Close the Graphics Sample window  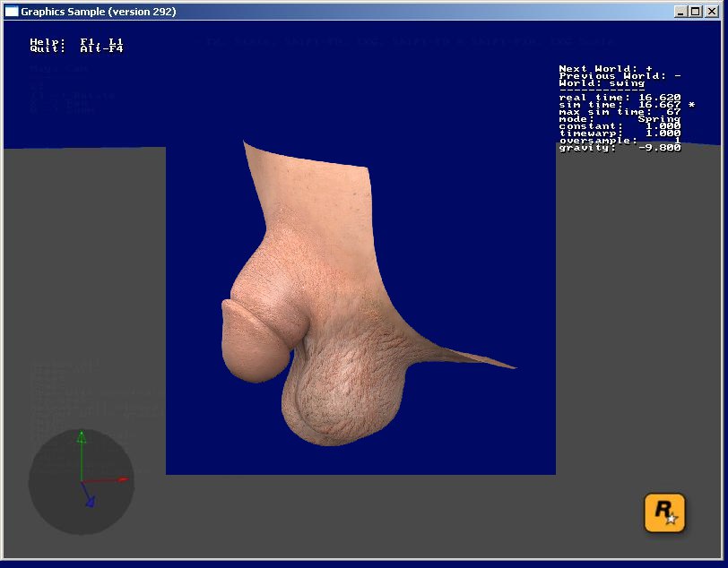711,12
